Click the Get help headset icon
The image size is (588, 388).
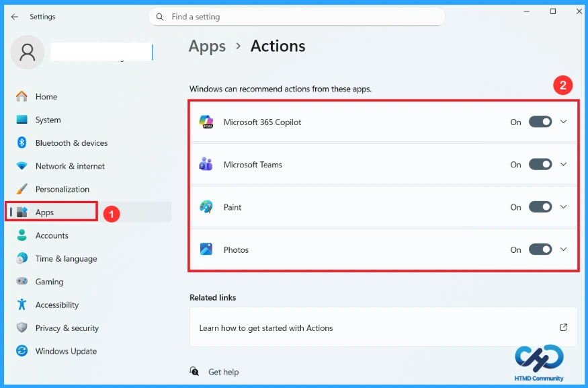pos(194,371)
